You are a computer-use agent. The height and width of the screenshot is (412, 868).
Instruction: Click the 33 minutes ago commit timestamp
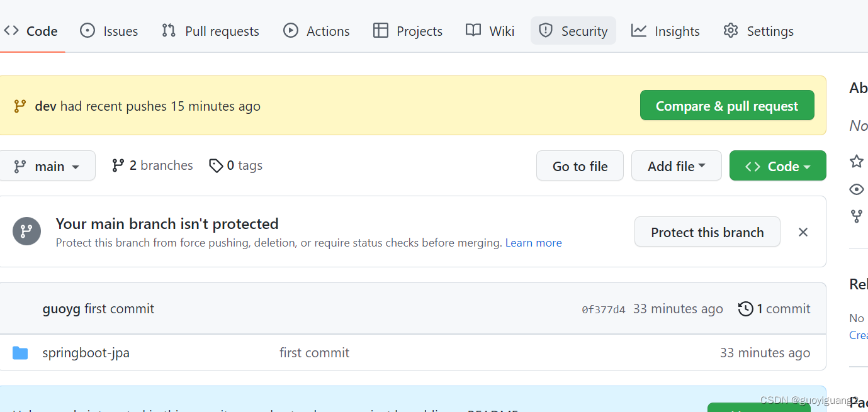pos(678,309)
